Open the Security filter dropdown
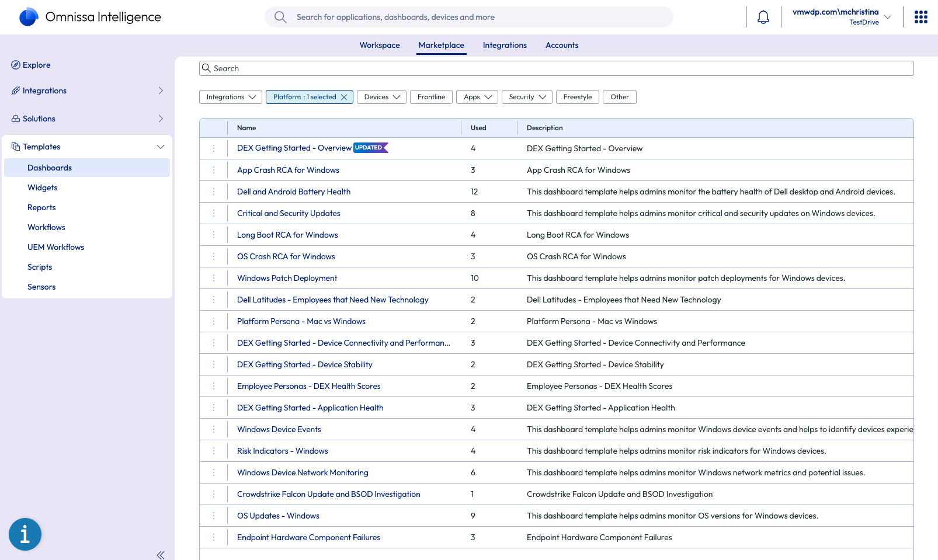938x560 pixels. point(527,97)
